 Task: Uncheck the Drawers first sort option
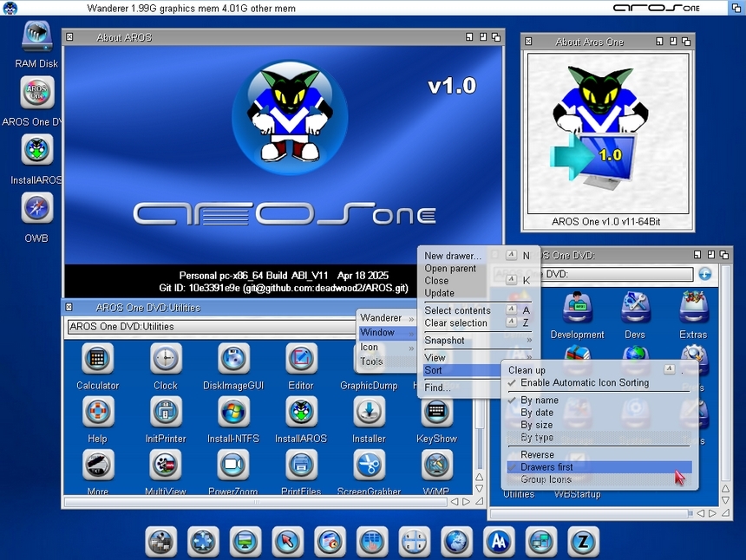click(546, 467)
